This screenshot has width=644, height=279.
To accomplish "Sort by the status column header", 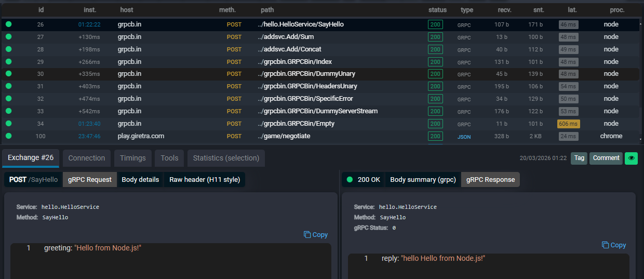I will [437, 10].
